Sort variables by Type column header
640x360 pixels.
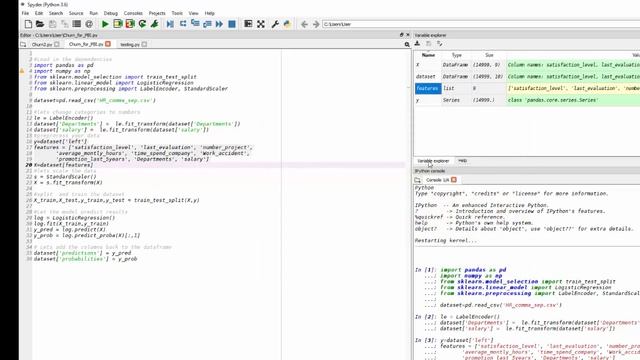[x=456, y=55]
